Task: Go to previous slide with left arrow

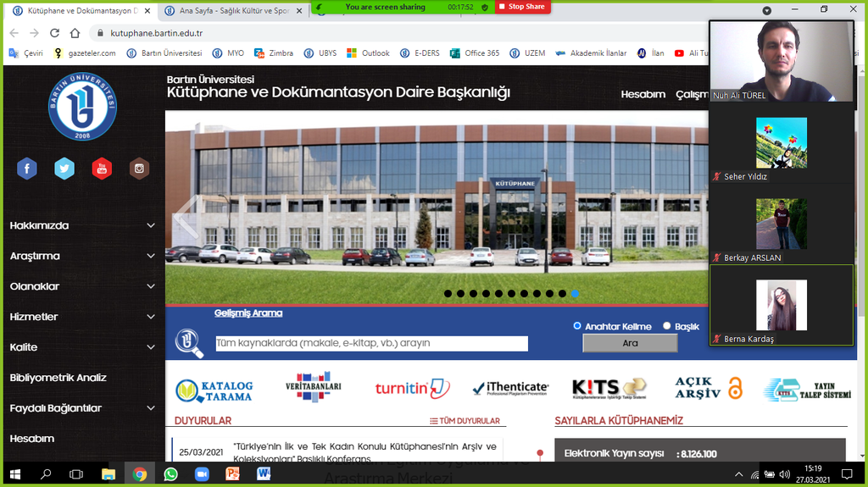Action: tap(186, 217)
